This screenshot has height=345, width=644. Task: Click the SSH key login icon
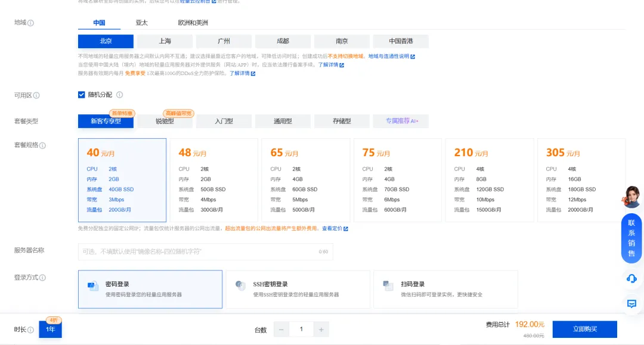pyautogui.click(x=240, y=285)
